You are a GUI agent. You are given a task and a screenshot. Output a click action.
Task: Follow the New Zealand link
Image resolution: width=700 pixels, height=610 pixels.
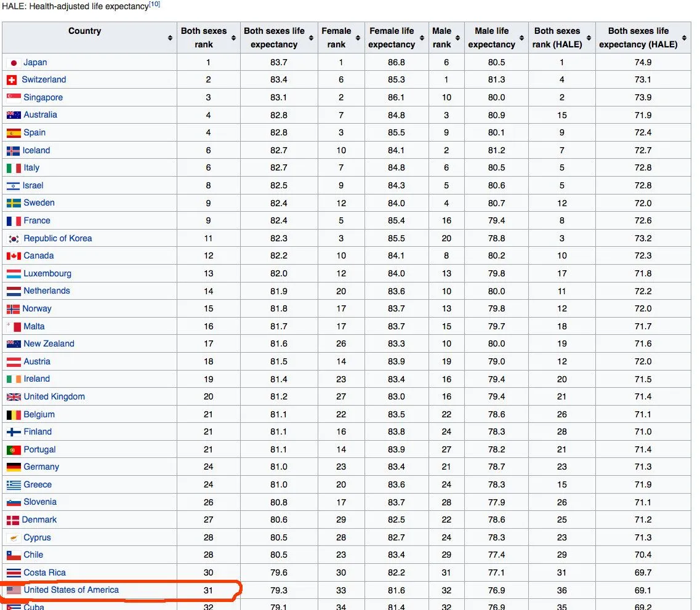49,343
